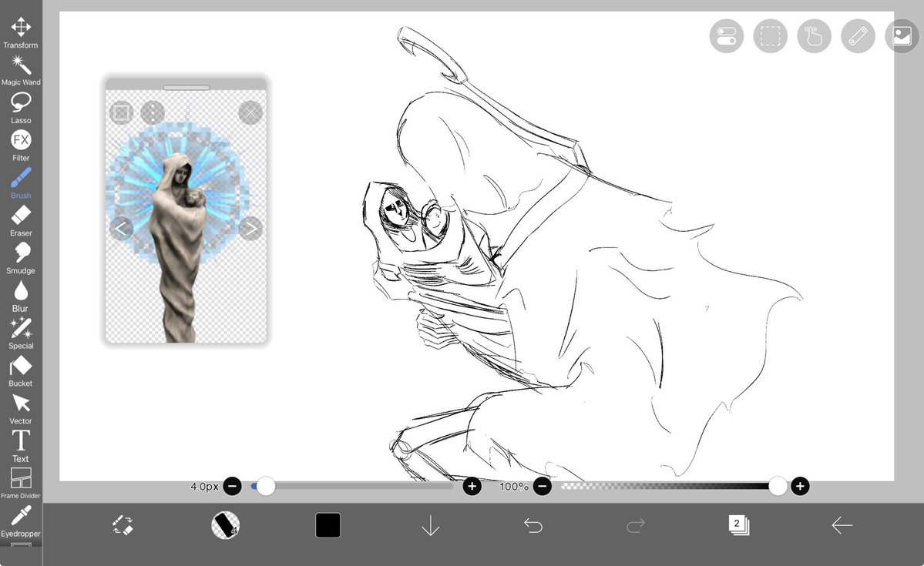Open the Layers panel showing 2 layers
Screen dimensions: 924x566
[x=738, y=524]
